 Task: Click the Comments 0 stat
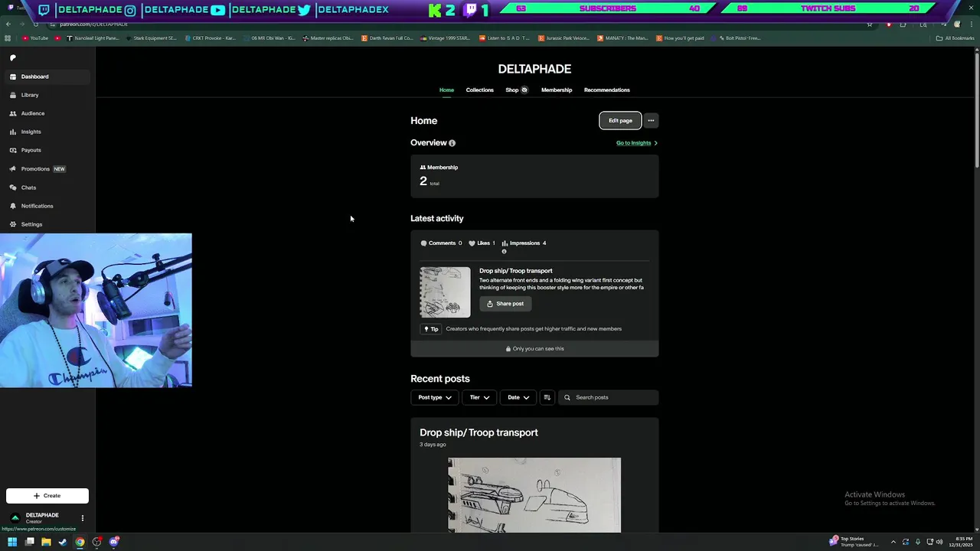click(x=441, y=243)
